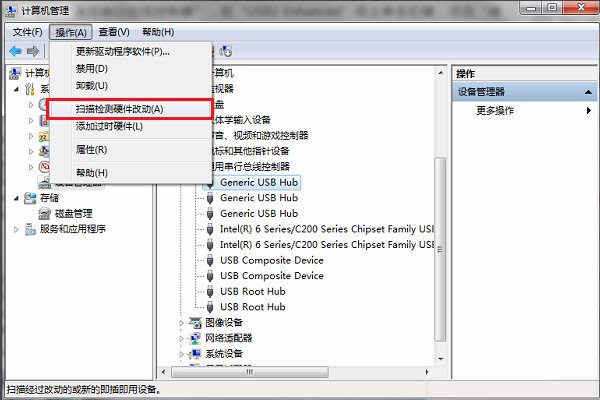Click the 网络适配器 category icon
The image size is (600, 400).
(196, 338)
